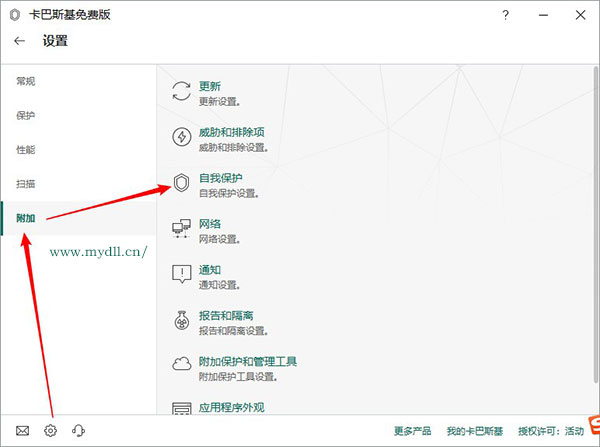This screenshot has width=600, height=447.
Task: Open the 附加保护和管理工具 link
Action: point(248,362)
